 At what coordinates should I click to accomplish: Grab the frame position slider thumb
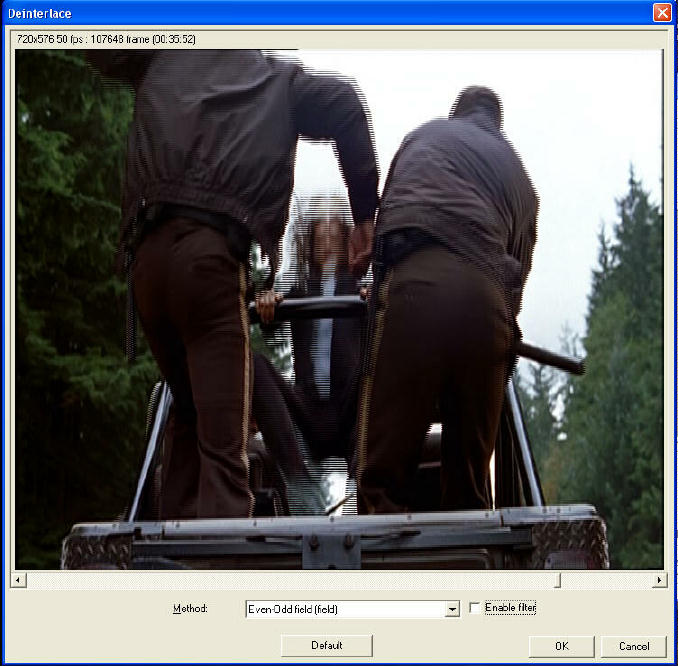pos(557,580)
